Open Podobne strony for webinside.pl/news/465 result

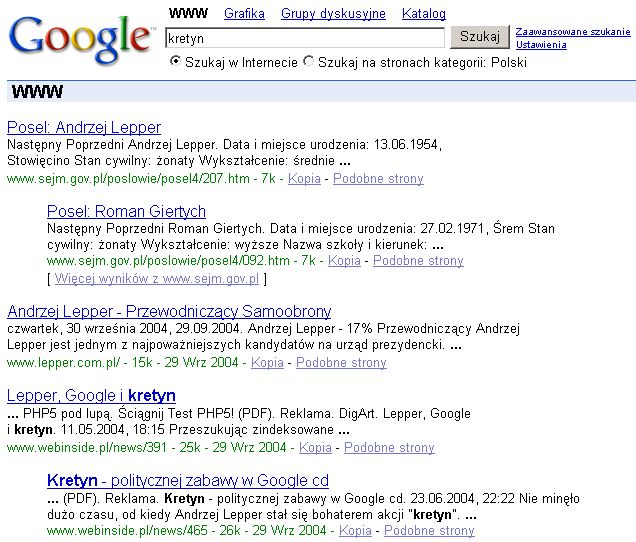(429, 530)
